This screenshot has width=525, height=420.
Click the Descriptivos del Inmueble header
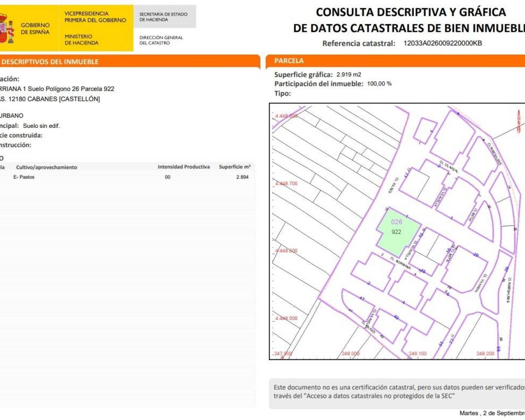50,62
